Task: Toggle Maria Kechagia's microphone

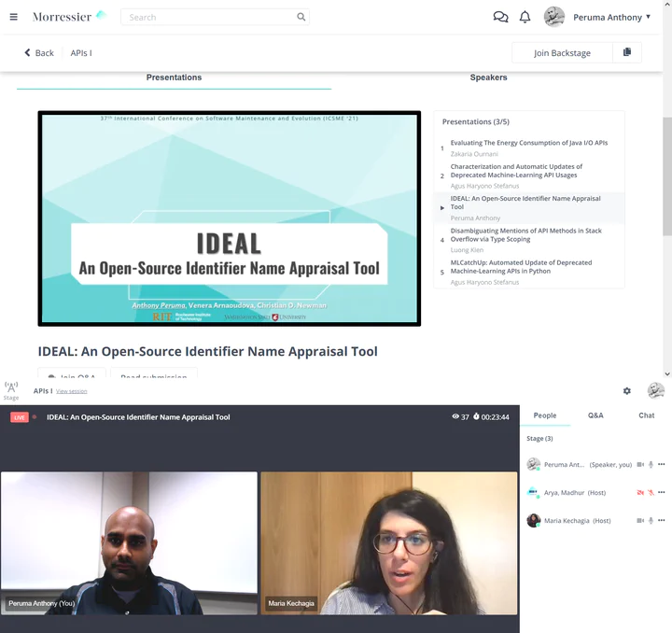Action: click(651, 520)
